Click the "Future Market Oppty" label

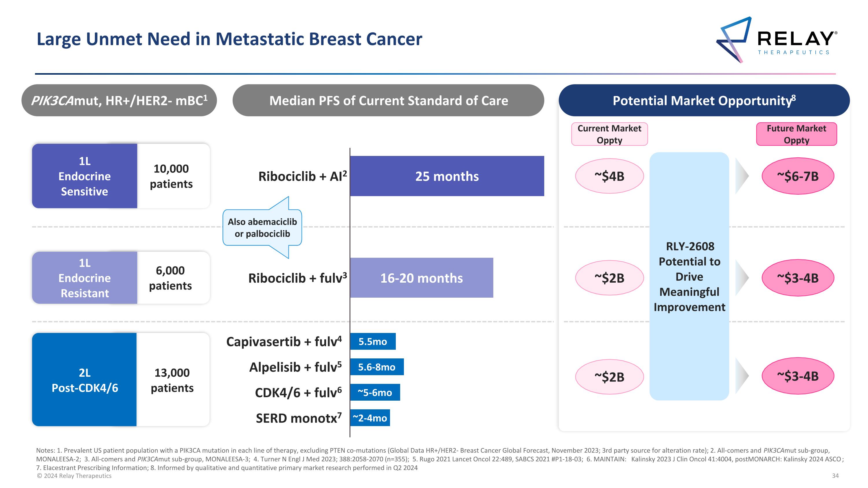click(796, 134)
